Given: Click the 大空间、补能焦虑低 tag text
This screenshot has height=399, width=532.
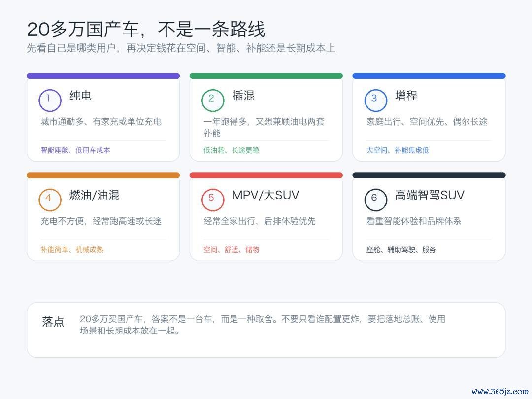Looking at the screenshot, I should 398,150.
